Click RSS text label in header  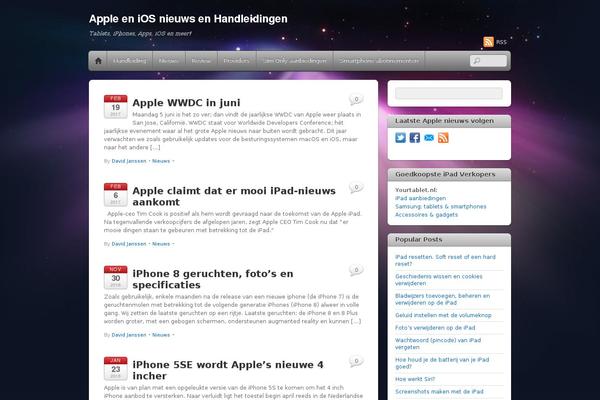[501, 42]
